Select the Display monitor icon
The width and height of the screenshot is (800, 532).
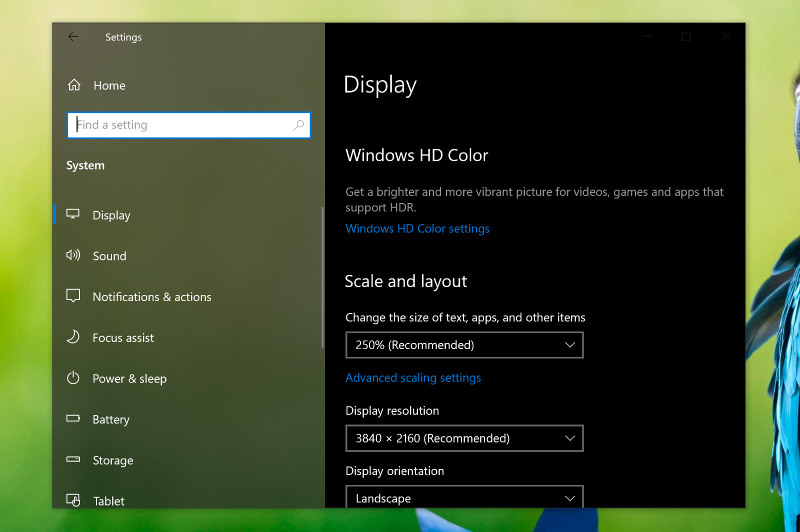73,214
